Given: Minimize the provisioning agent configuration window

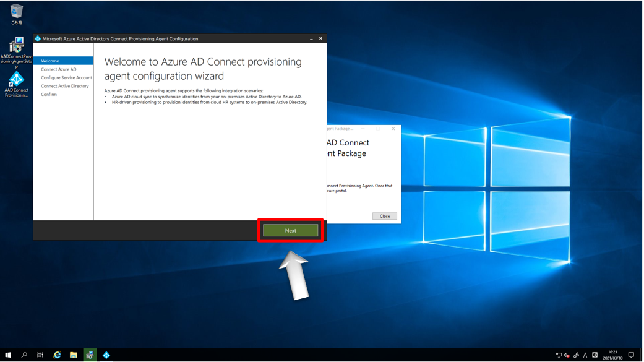Looking at the screenshot, I should [x=311, y=38].
